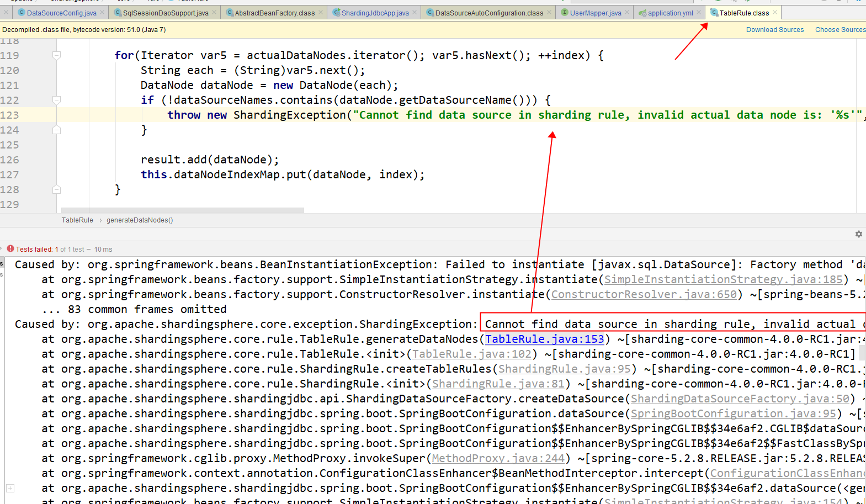The image size is (866, 504).
Task: Click TableRule in the breadcrumb bar
Action: [x=77, y=220]
